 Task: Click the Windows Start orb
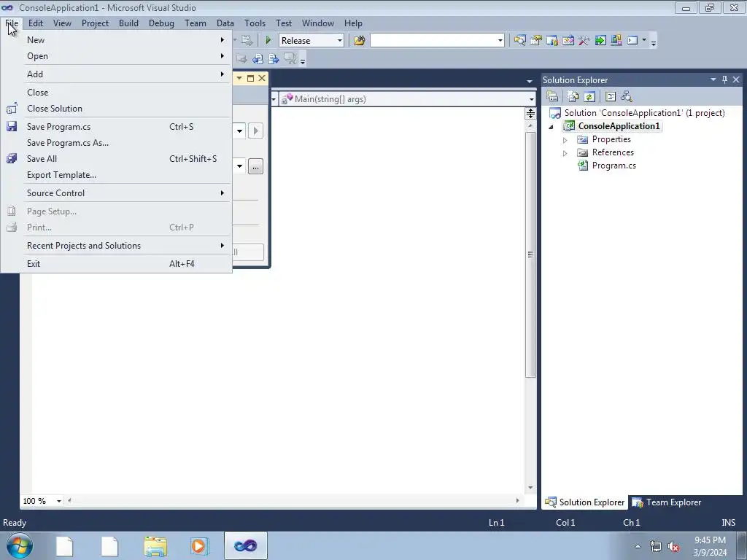[20, 545]
